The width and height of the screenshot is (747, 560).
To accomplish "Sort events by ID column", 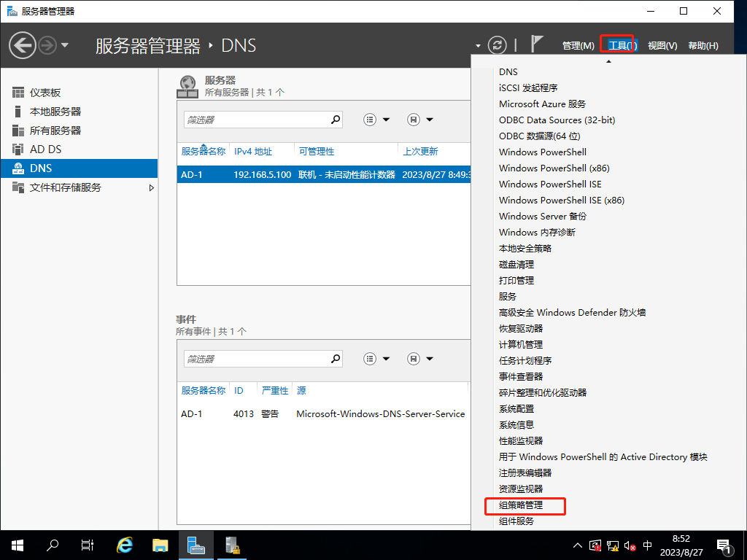I will 239,391.
